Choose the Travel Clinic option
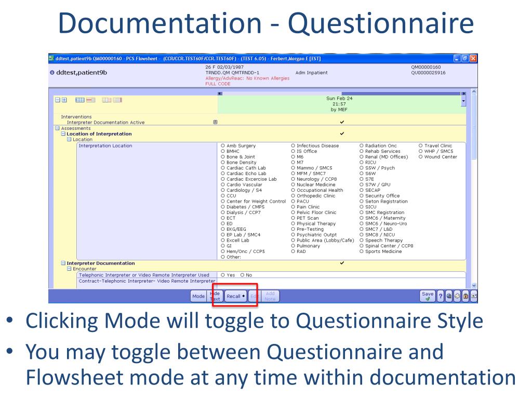 [421, 146]
